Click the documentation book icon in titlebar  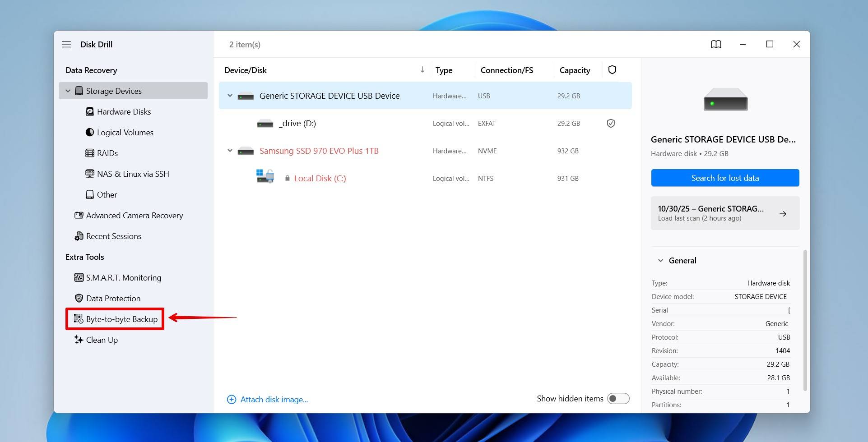pos(716,44)
